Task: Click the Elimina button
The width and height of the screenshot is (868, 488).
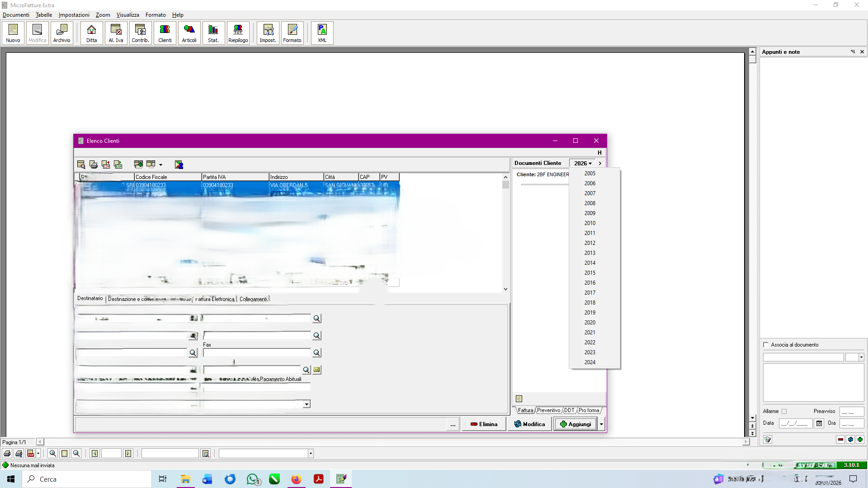Action: [484, 424]
